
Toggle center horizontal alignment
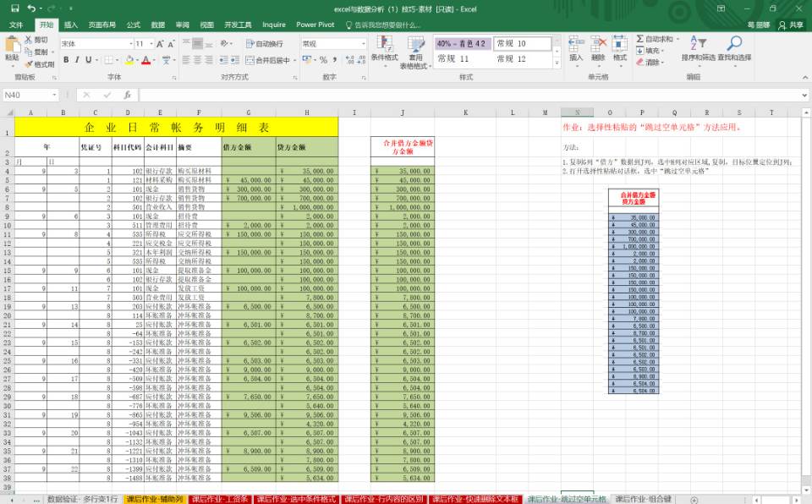pos(197,60)
